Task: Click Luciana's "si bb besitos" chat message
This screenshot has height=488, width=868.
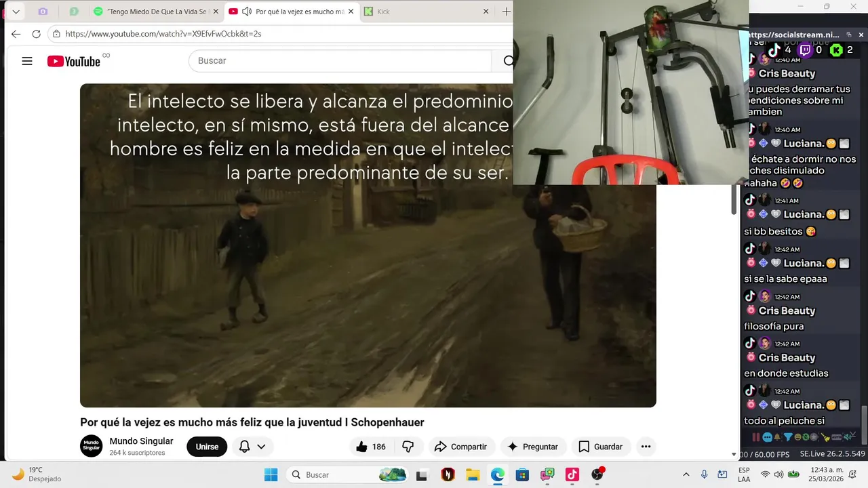Action: pos(780,231)
